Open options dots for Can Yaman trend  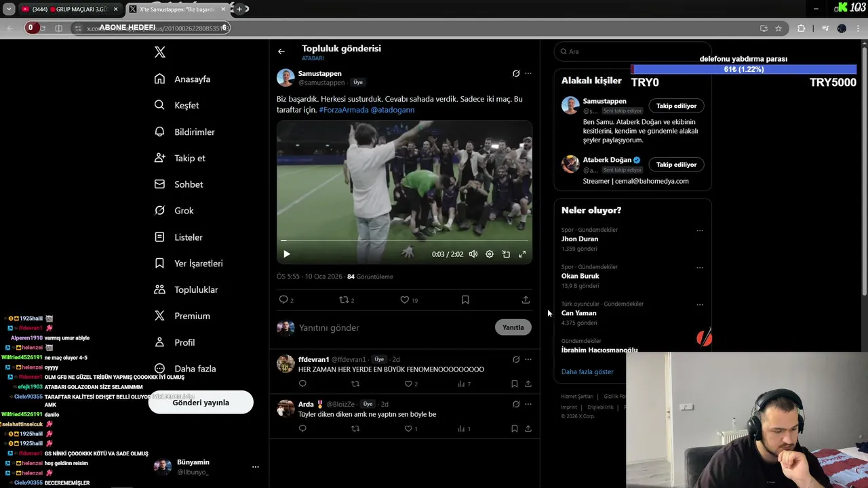pos(700,305)
